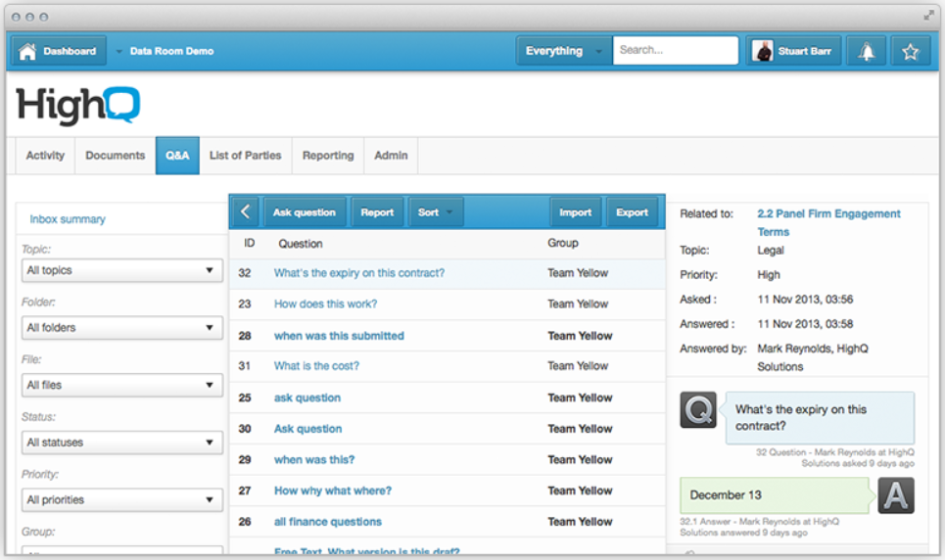Screen dimensions: 945x560
Task: Open the notifications bell icon
Action: 867,51
